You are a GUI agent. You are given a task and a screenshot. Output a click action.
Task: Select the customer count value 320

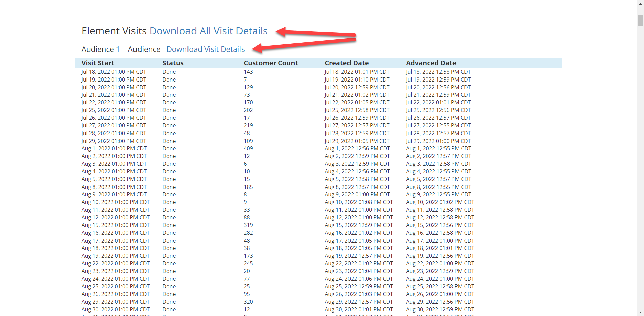tap(248, 302)
